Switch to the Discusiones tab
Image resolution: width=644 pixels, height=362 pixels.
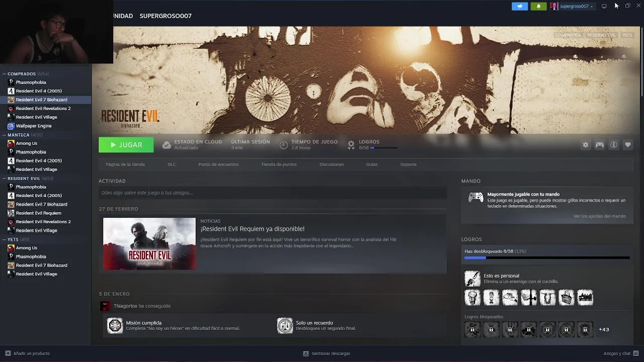[x=332, y=164]
